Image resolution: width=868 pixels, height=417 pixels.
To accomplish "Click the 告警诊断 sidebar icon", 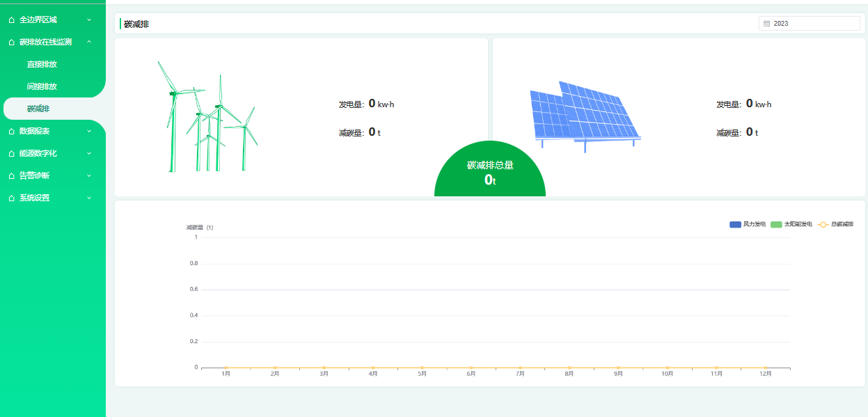I will click(11, 176).
